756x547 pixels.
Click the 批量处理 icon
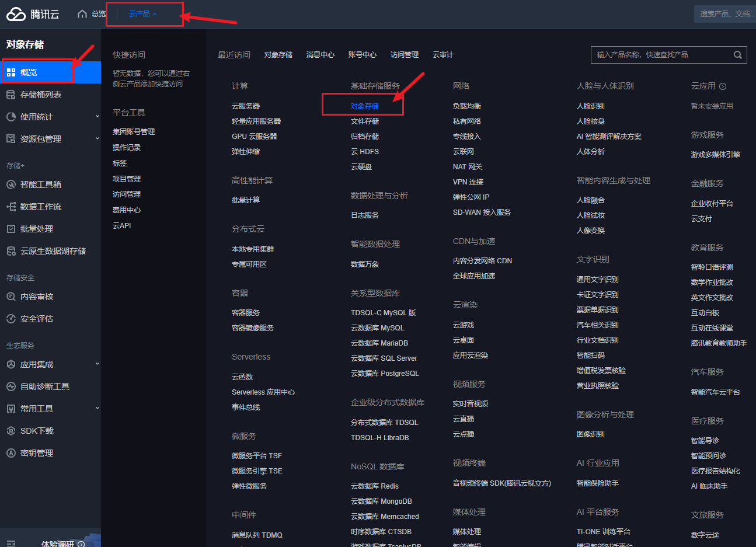11,229
